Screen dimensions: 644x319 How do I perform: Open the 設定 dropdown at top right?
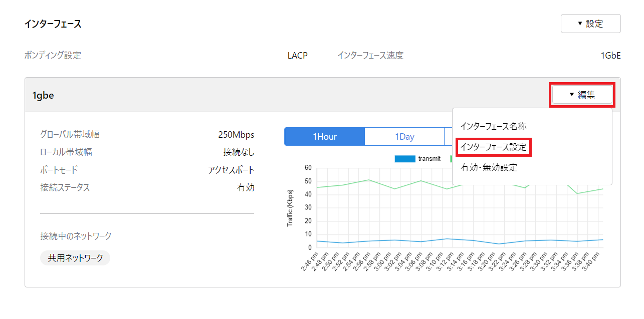(x=590, y=24)
